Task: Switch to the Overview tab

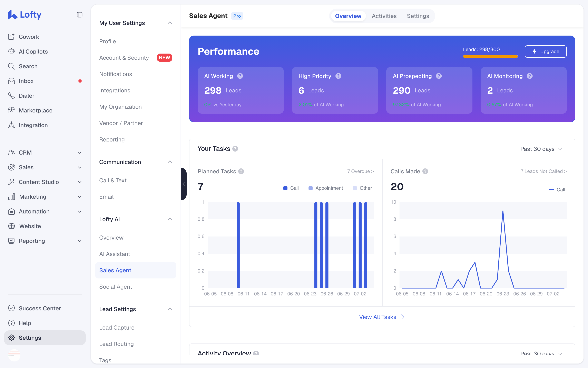Action: pos(348,16)
